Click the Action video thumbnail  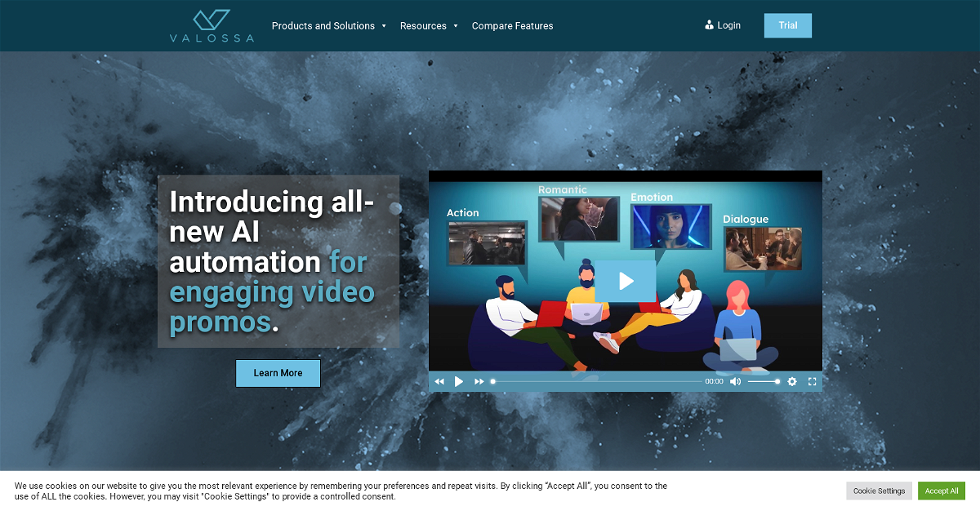(x=487, y=243)
